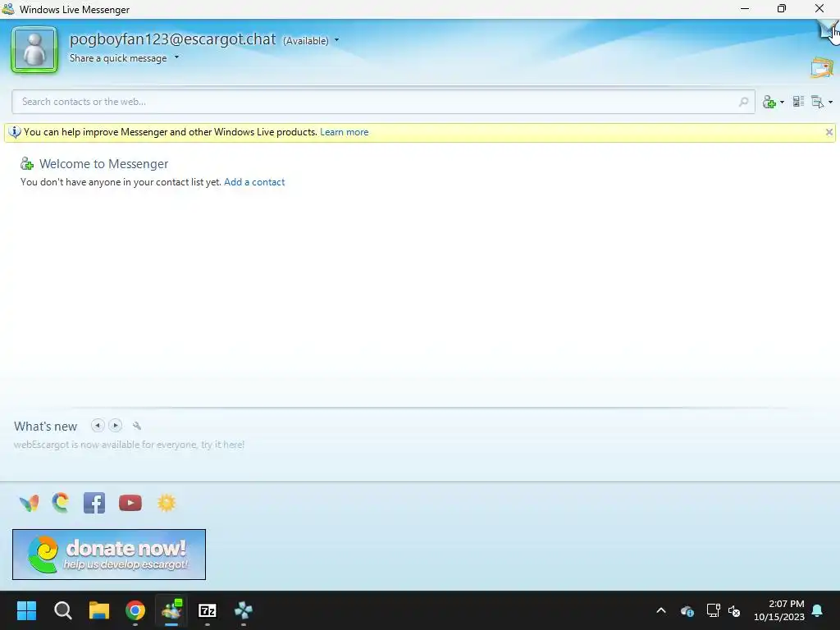Click the Add a contact link
The width and height of the screenshot is (840, 630).
(x=254, y=182)
